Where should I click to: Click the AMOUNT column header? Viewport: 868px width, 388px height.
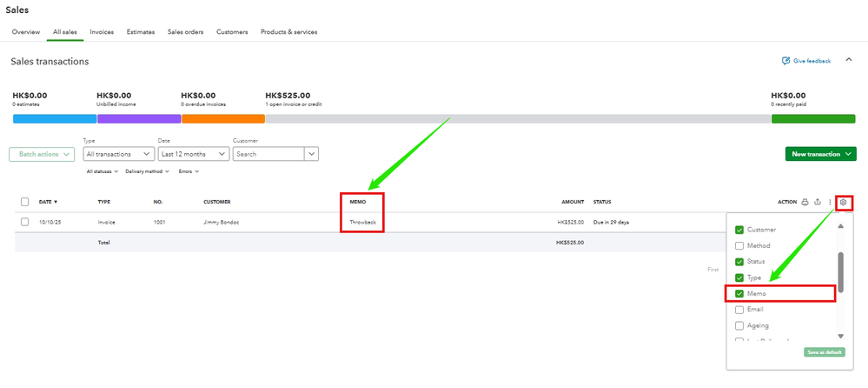click(x=573, y=203)
